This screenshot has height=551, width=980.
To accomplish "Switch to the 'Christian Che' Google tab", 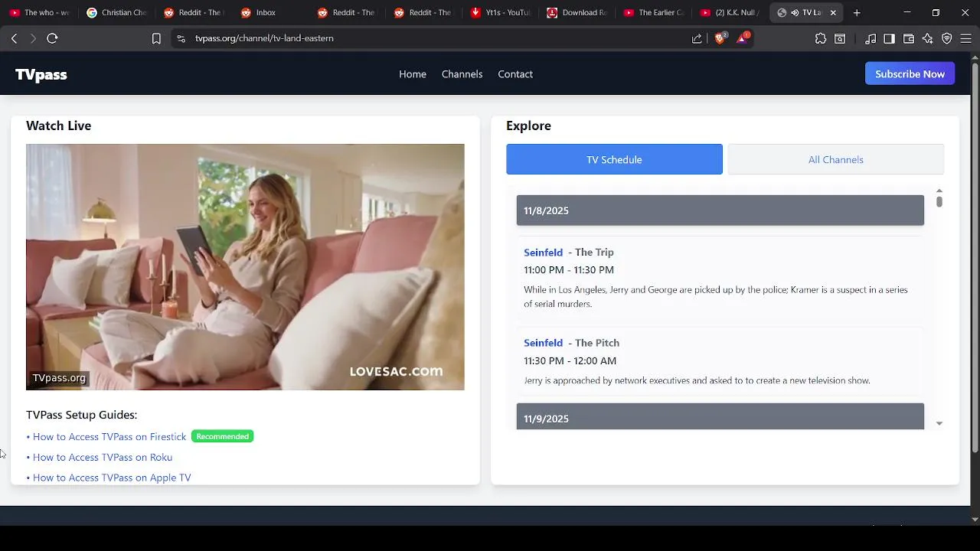I will (x=116, y=12).
